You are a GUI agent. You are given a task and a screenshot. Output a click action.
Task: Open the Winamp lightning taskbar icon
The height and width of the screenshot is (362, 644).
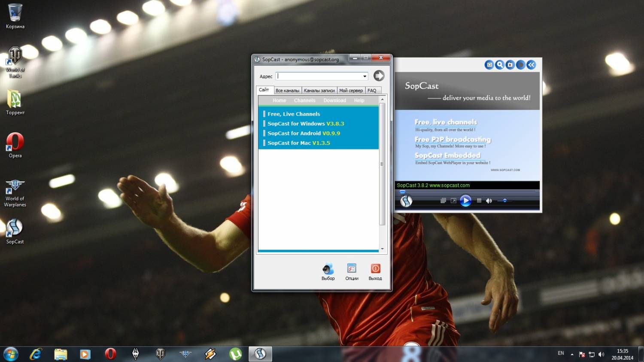click(210, 354)
